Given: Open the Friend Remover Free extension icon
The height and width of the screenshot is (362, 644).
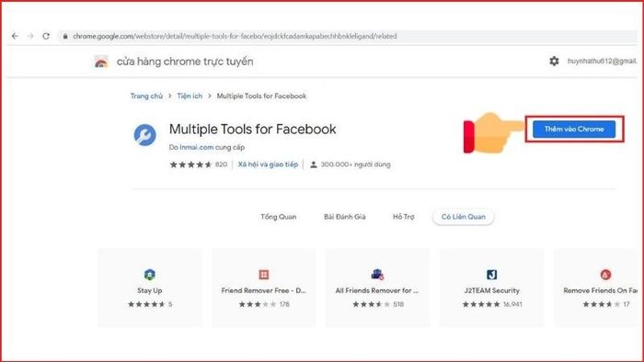Looking at the screenshot, I should 264,275.
